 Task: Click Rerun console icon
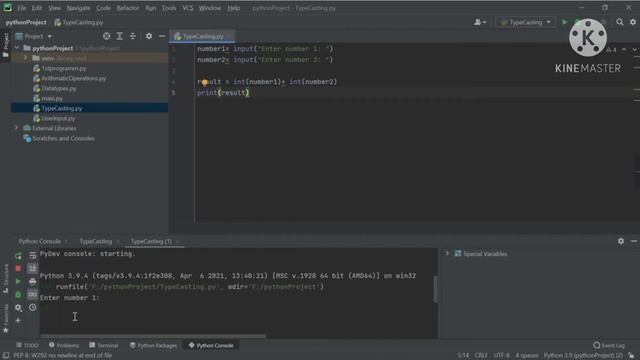pos(18,256)
